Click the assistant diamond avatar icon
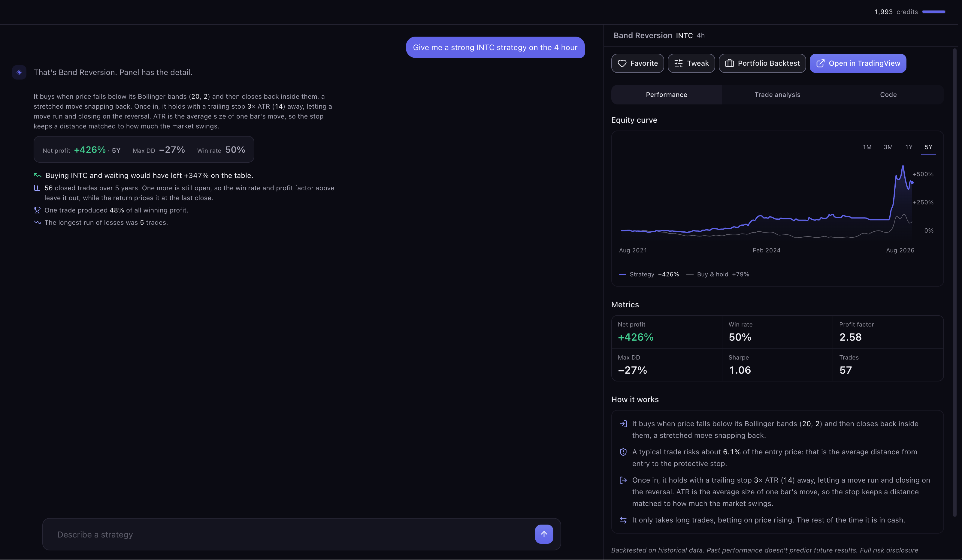Viewport: 962px width, 560px height. (x=19, y=72)
